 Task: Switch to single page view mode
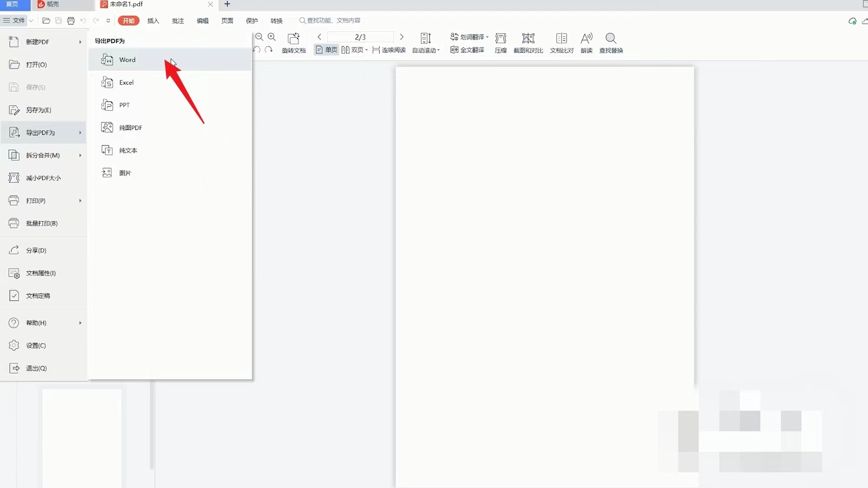[x=326, y=50]
